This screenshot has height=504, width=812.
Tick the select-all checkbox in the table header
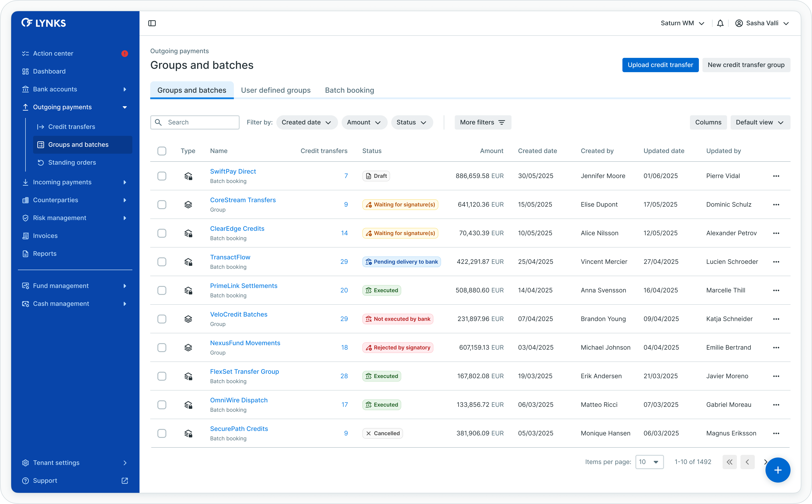(x=162, y=151)
